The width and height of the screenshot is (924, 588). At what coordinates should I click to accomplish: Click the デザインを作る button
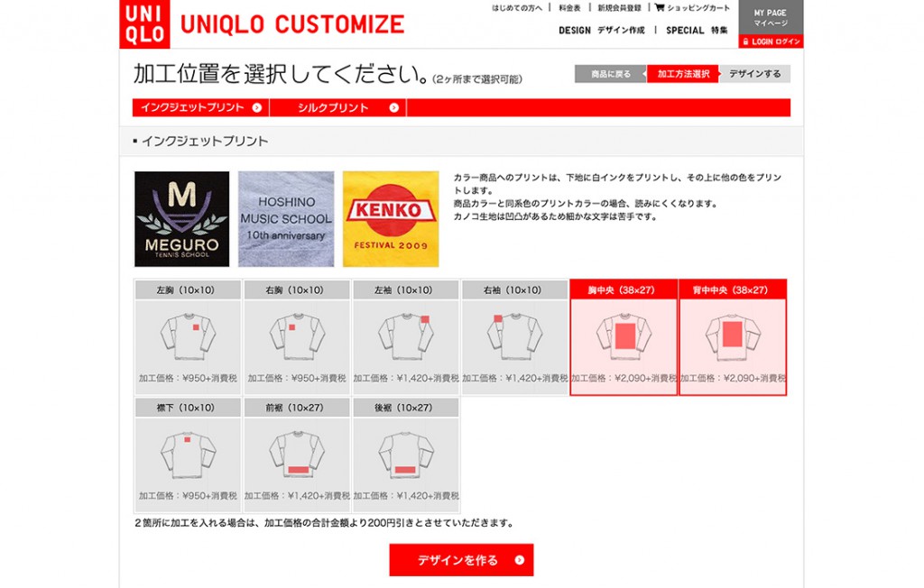[x=461, y=560]
